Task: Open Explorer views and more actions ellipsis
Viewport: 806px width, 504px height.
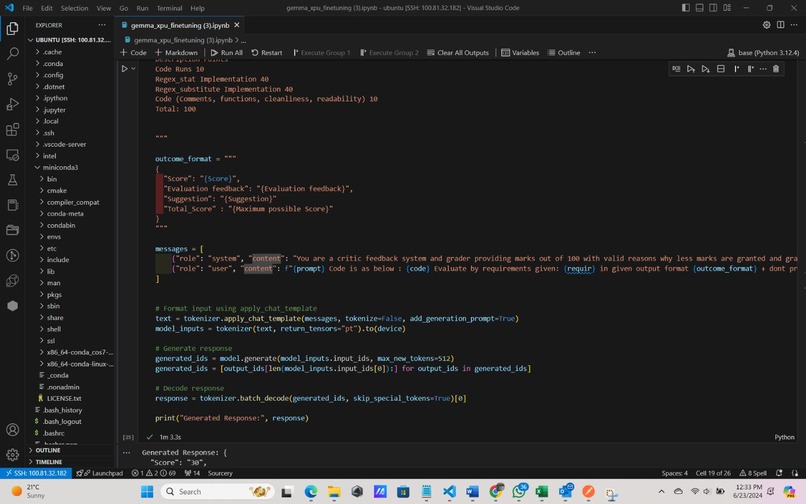Action: tap(102, 25)
